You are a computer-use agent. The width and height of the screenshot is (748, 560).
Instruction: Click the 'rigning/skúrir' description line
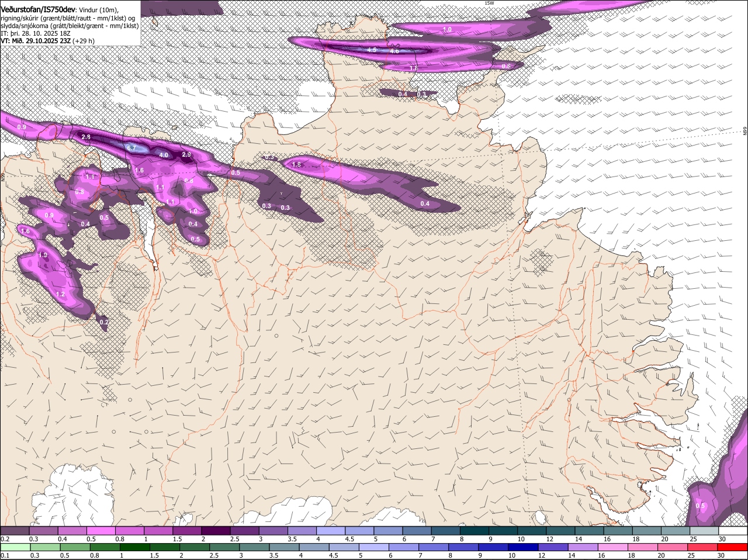68,18
